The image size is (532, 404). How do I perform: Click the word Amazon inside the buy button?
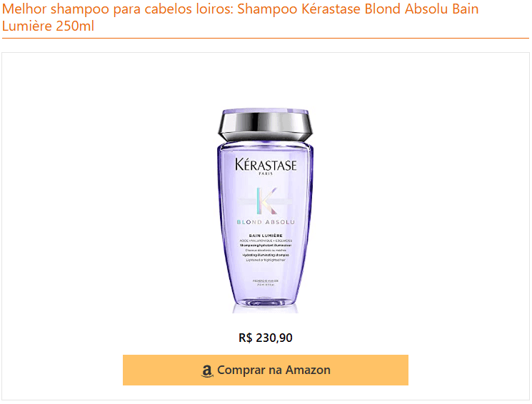click(x=308, y=370)
